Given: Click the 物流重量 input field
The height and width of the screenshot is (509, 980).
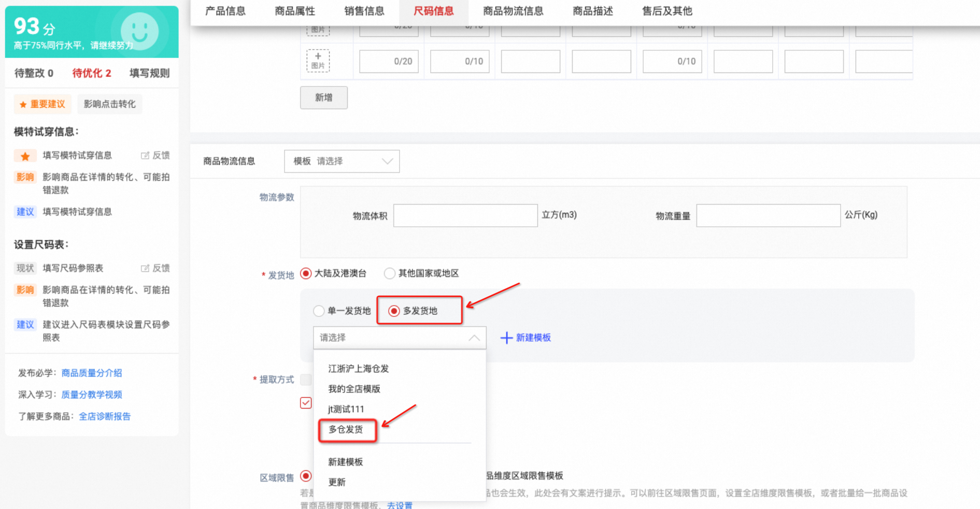Looking at the screenshot, I should pos(768,215).
